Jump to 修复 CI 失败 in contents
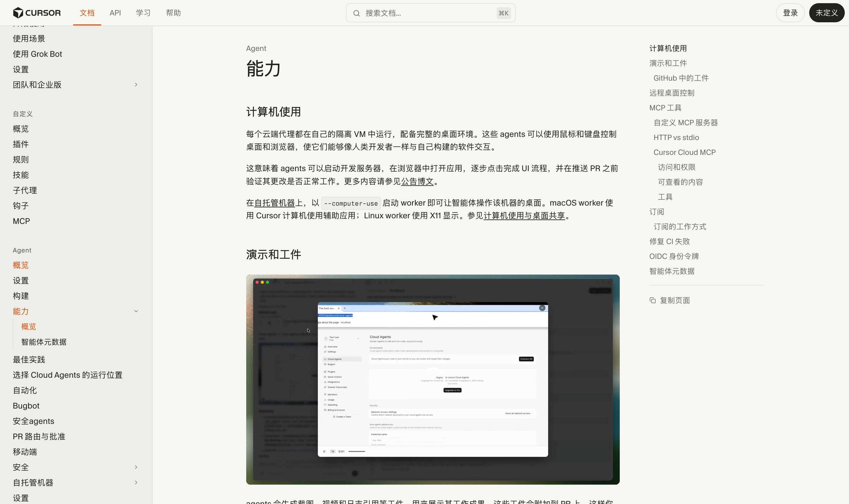The height and width of the screenshot is (504, 849). point(669,241)
